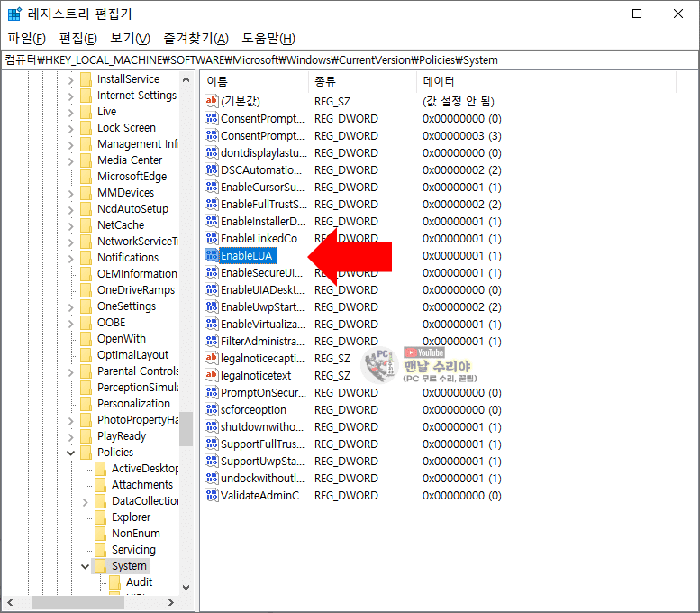The width and height of the screenshot is (700, 613).
Task: Open the 즐겨찾기(A) menu
Action: tap(195, 38)
